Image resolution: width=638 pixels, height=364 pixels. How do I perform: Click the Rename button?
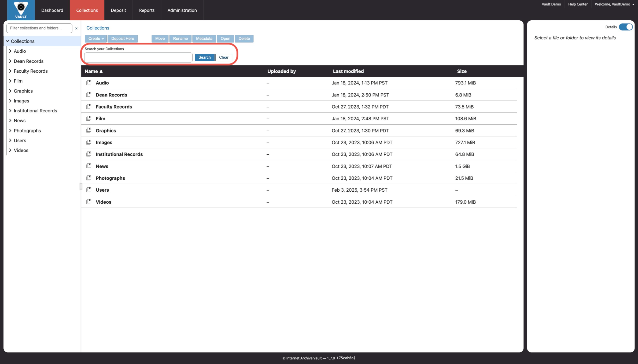[x=180, y=39]
